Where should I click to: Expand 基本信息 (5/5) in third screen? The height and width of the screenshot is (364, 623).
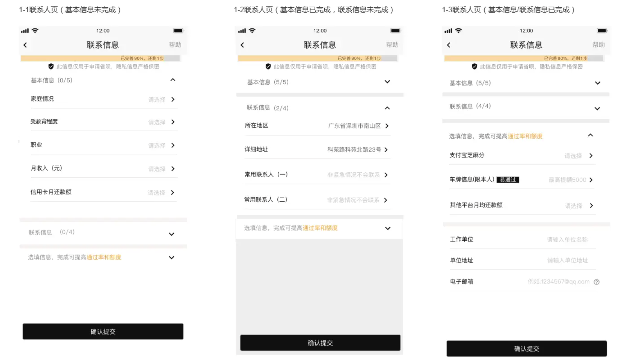(x=598, y=83)
